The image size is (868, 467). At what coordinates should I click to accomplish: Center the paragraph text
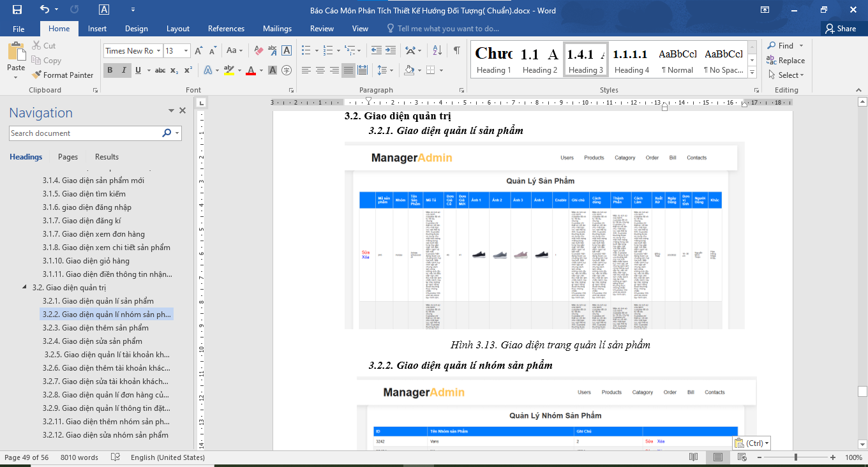point(320,70)
